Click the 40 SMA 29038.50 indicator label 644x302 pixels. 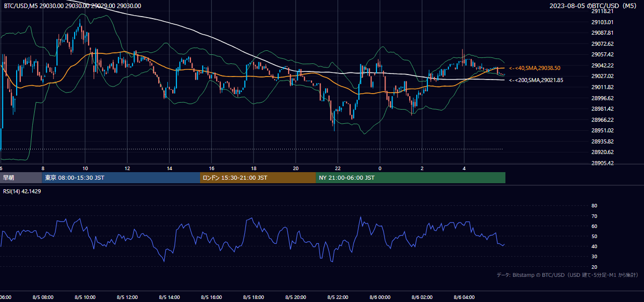tap(535, 68)
